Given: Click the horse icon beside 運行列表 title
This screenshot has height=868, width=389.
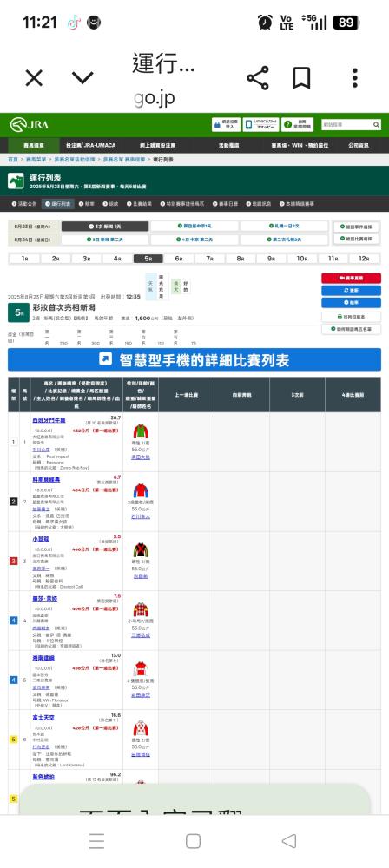Looking at the screenshot, I should 16,181.
